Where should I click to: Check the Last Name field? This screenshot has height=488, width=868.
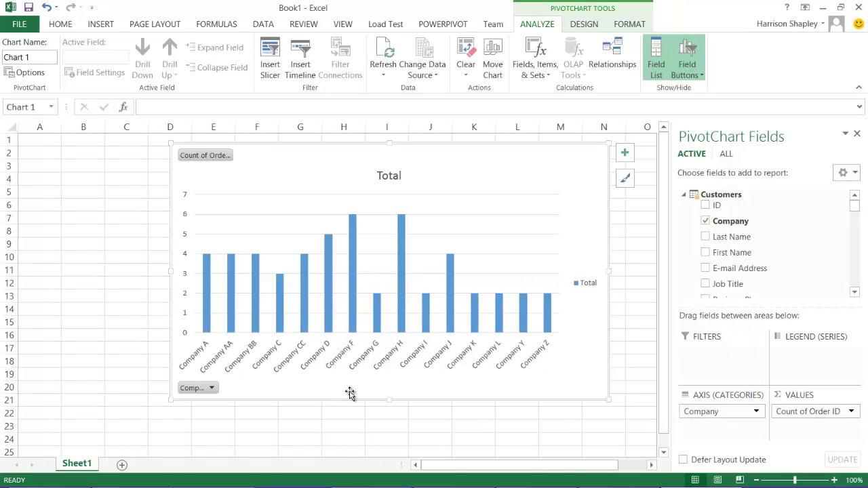click(x=705, y=237)
